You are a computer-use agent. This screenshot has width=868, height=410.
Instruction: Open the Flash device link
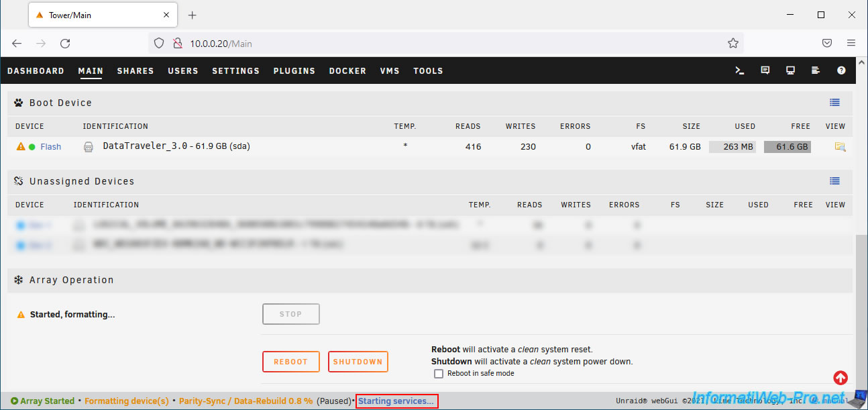[x=50, y=147]
